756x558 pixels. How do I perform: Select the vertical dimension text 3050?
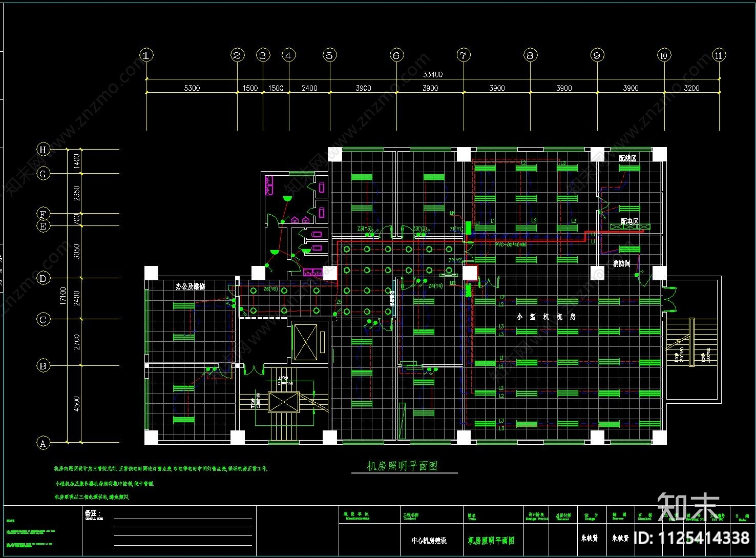(77, 252)
